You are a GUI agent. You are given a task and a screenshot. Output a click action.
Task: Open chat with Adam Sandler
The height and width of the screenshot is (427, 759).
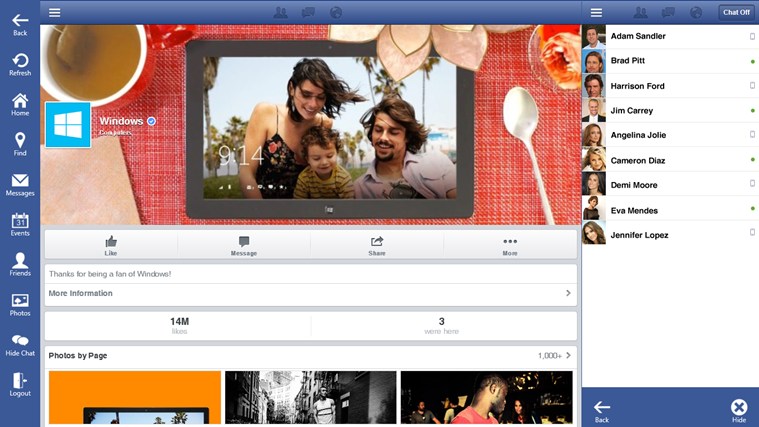tap(670, 36)
